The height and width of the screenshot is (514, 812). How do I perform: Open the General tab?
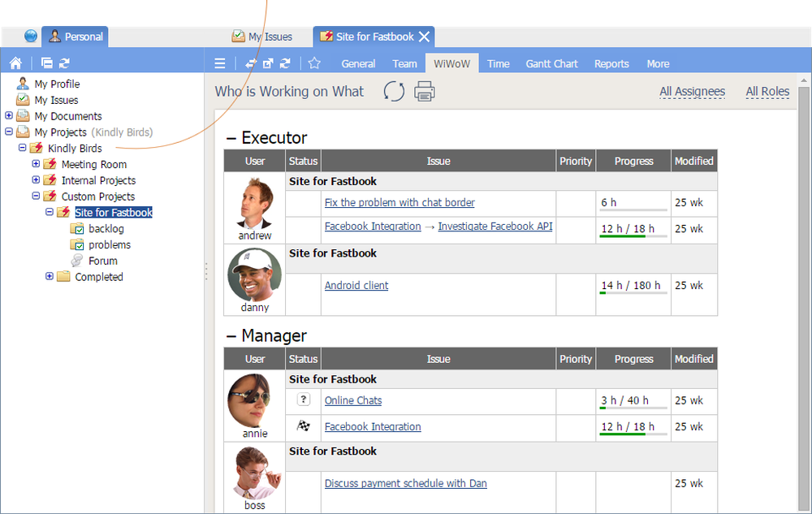[x=358, y=63]
